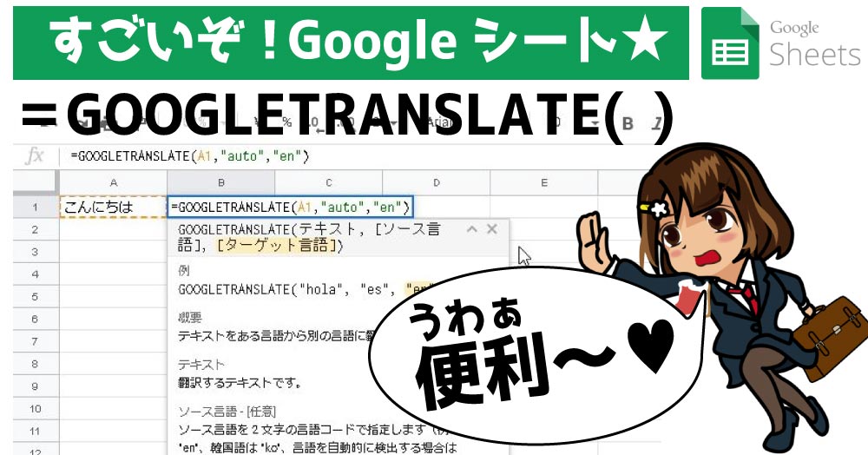
Task: Click the テキスト heading in help popup
Action: (x=201, y=364)
